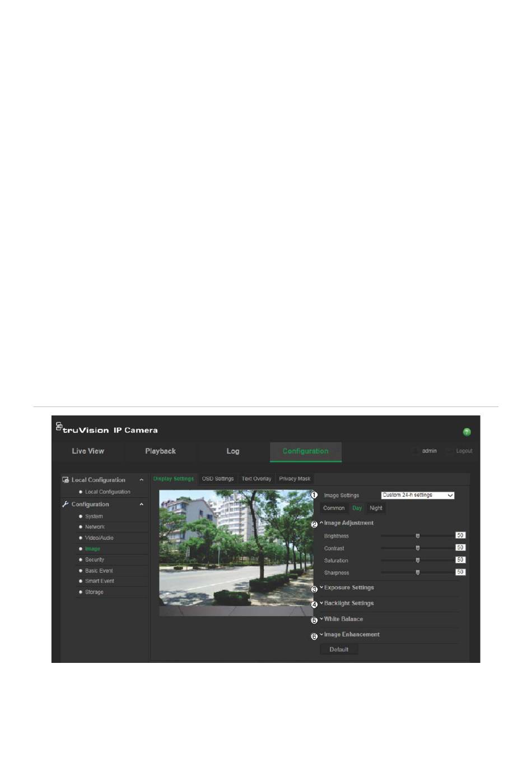
Task: Switch to the OSD Settings tab
Action: (218, 479)
